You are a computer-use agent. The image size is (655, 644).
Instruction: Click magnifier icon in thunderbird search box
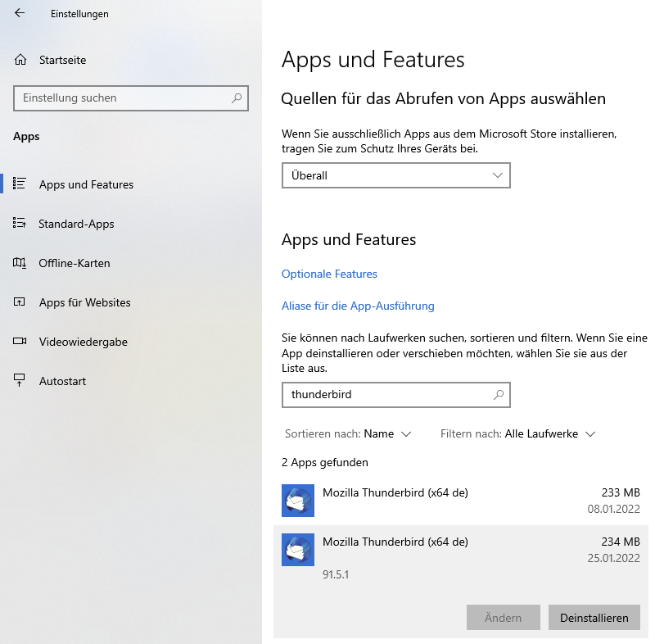coord(499,394)
